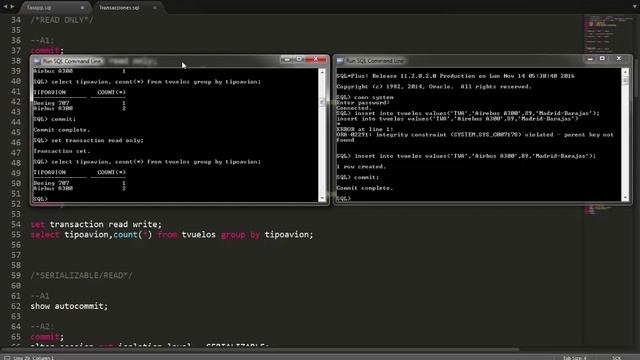Click the '/*READ ONLY*/' comment on line 34
This screenshot has height=360, width=640.
(62, 20)
